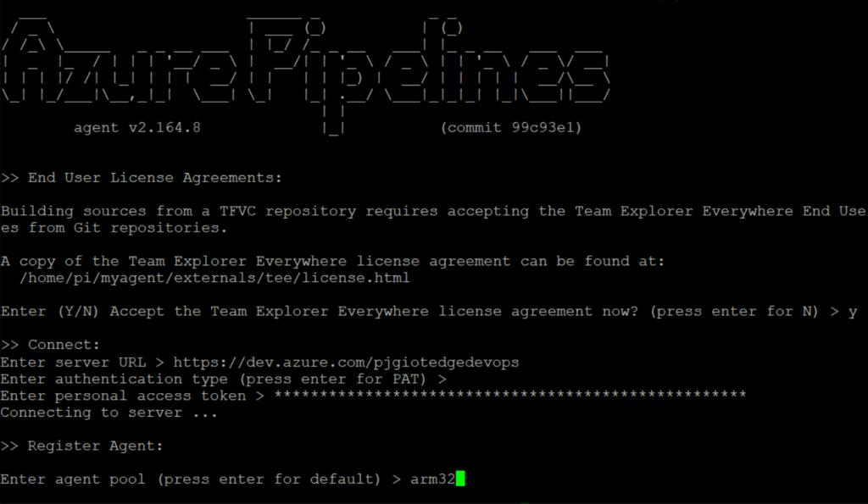868x504 pixels.
Task: Click the /home/pi/myagent/externals/tee/license.html path
Action: tap(214, 278)
